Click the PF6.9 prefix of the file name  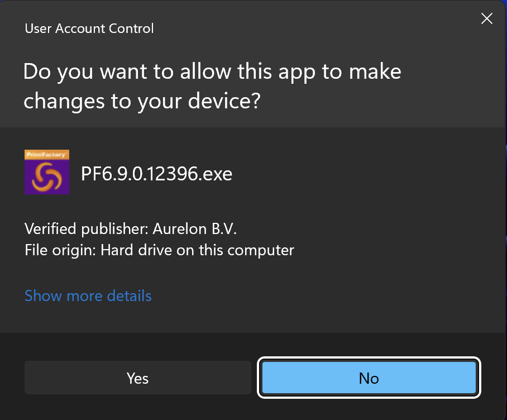pyautogui.click(x=100, y=174)
